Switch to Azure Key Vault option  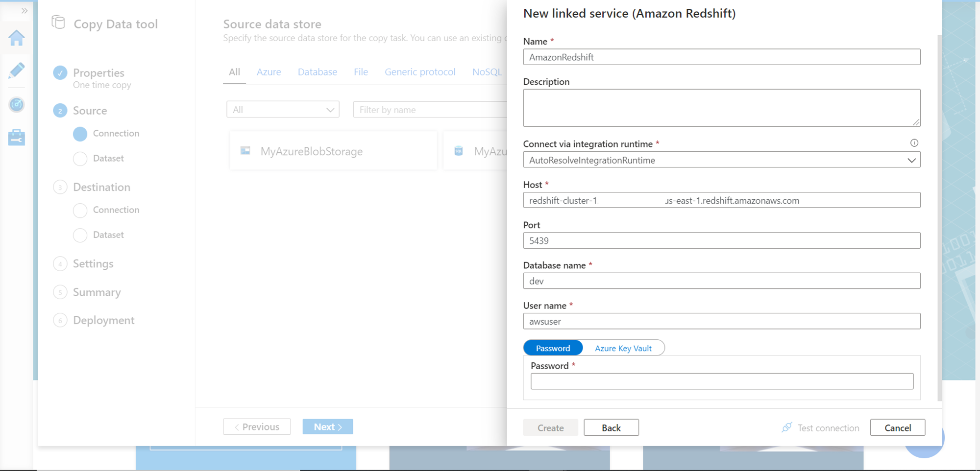coord(623,348)
